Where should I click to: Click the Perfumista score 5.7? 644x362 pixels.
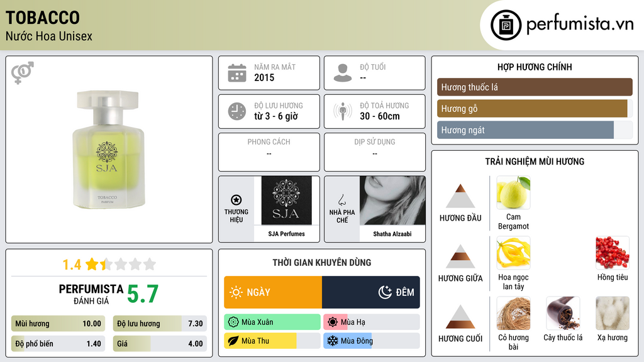(143, 294)
